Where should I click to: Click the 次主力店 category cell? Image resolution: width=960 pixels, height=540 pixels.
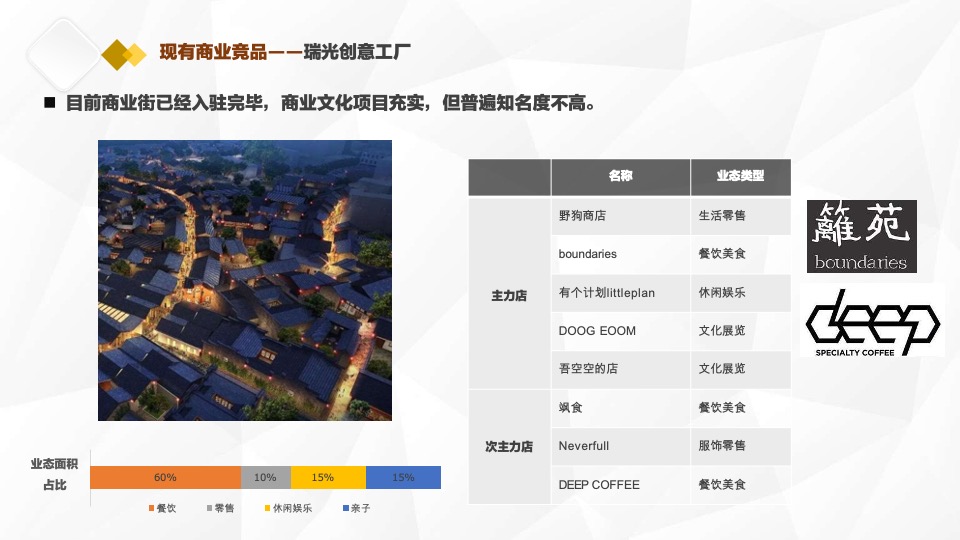click(x=509, y=446)
